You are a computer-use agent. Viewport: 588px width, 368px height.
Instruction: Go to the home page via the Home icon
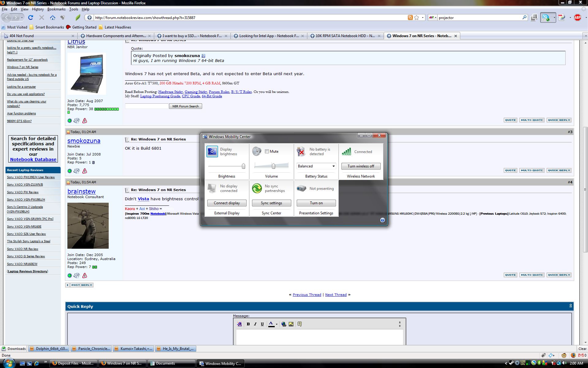[x=53, y=17]
